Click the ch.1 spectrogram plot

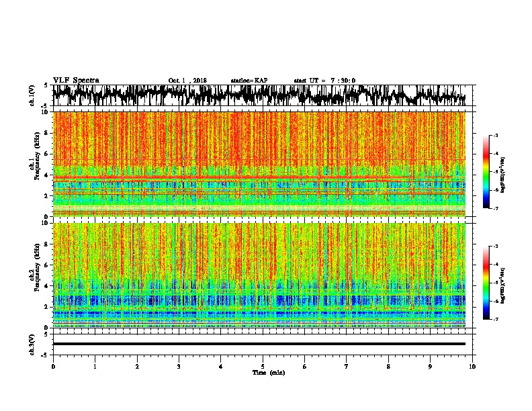pyautogui.click(x=259, y=164)
